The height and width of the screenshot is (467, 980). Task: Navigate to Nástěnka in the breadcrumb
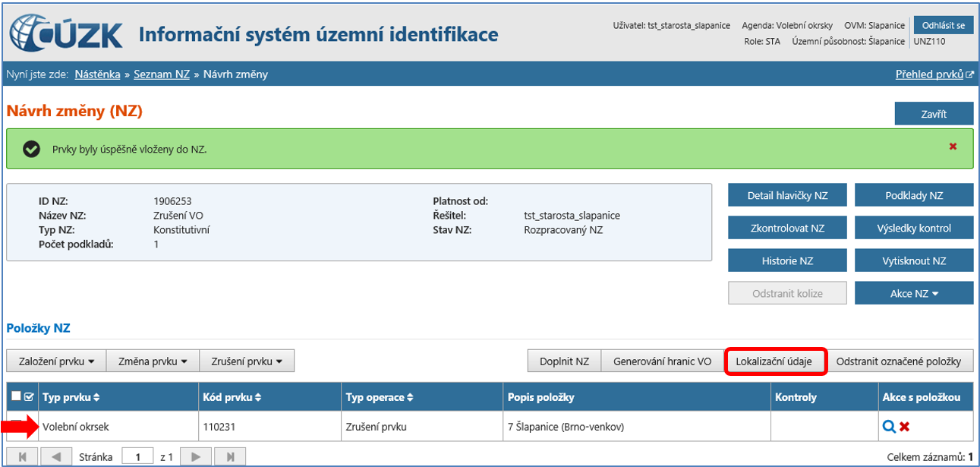point(97,74)
